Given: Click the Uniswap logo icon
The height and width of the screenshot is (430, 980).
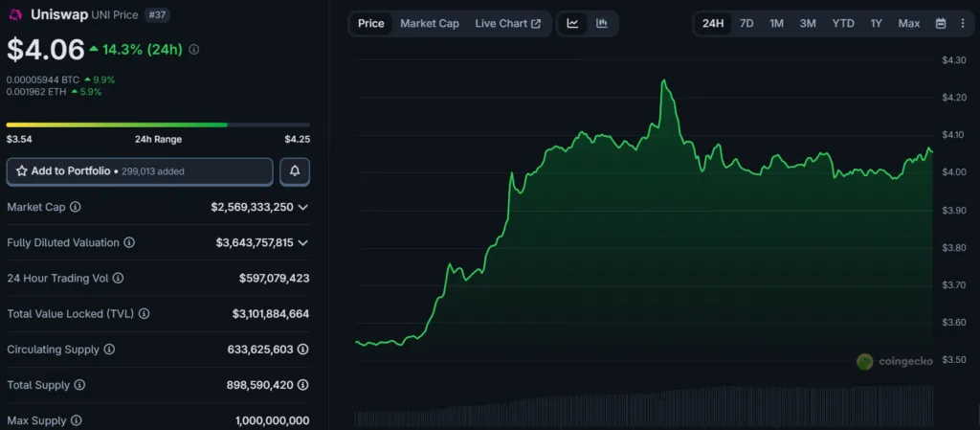Looking at the screenshot, I should pos(15,15).
